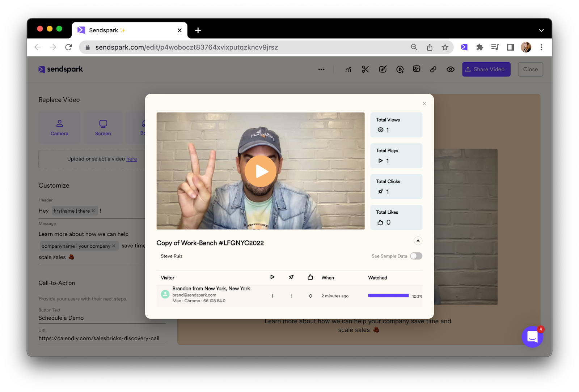
Task: Click the total likes thumbs-up icon
Action: coord(380,222)
